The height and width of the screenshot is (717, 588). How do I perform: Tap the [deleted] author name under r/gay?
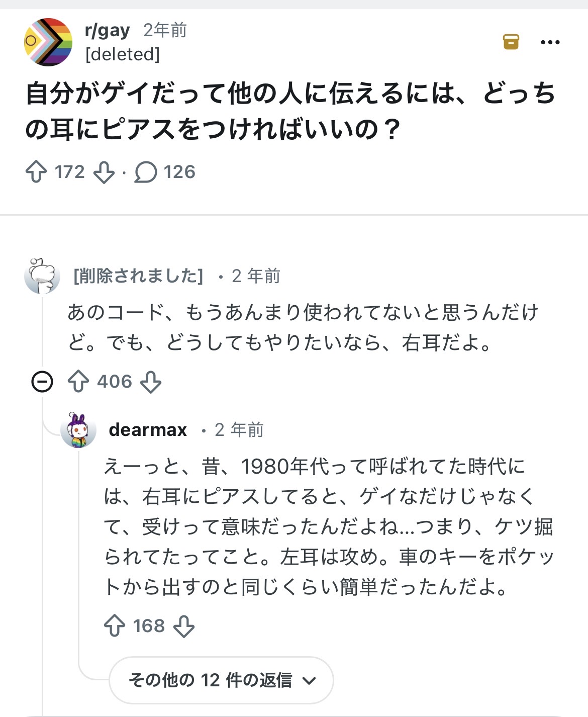[x=123, y=54]
